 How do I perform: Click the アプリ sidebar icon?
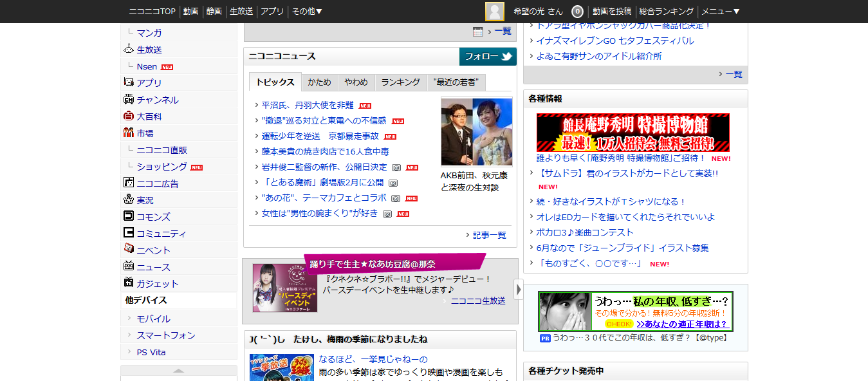click(128, 82)
